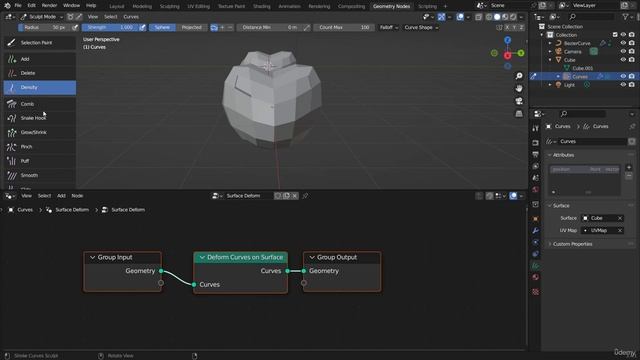The image size is (640, 360).
Task: Open the Object properties orange square tab
Action: [536, 219]
